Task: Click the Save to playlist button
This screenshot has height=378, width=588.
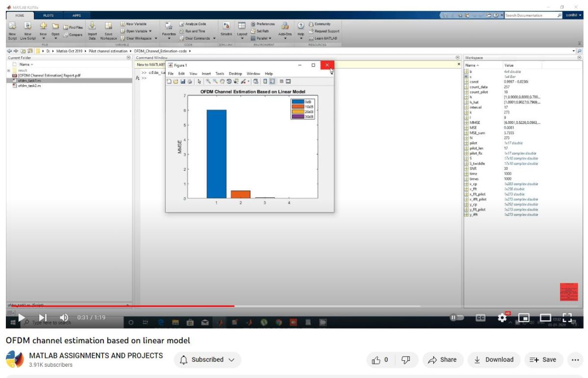Action: pyautogui.click(x=543, y=359)
